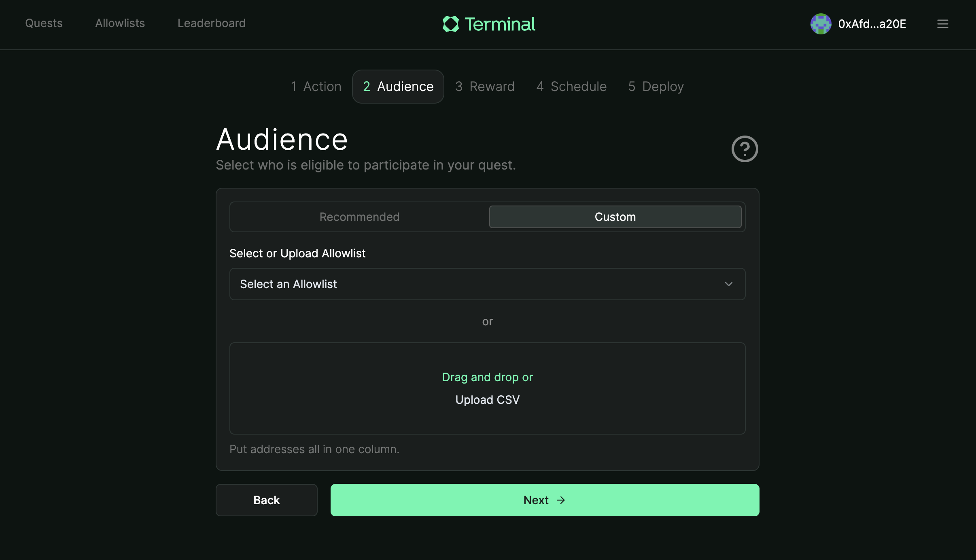
Task: Open the help question mark icon
Action: tap(745, 149)
